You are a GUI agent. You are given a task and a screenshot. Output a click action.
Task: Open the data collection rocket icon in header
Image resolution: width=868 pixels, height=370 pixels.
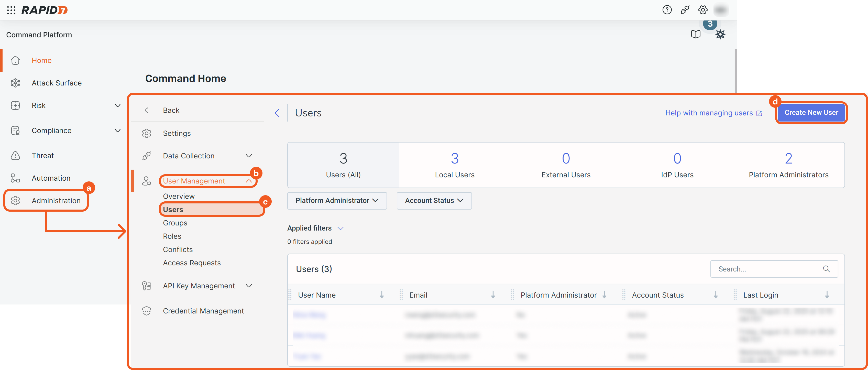point(685,10)
